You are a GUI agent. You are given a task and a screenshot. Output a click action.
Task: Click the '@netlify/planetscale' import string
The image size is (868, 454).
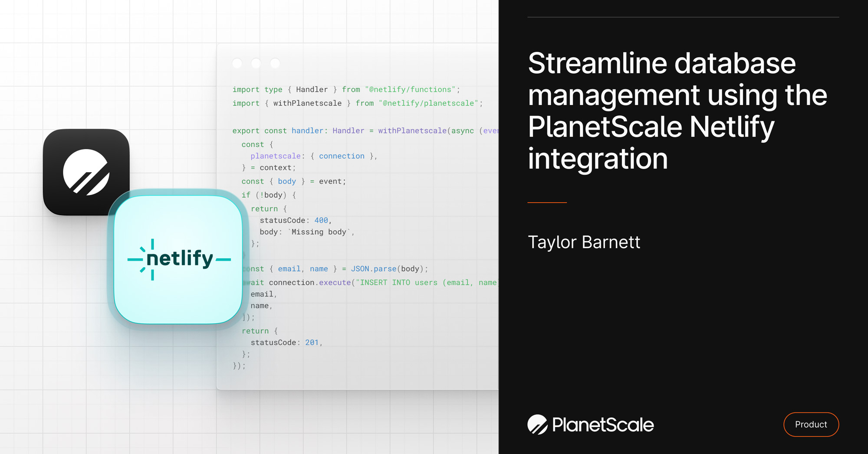point(428,103)
